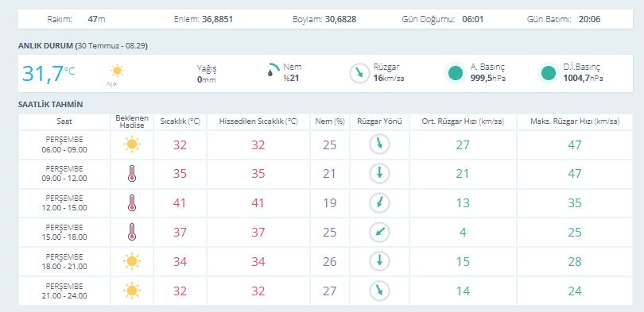
Task: Click the Gün Batımı 20:06 value
Action: click(x=590, y=19)
